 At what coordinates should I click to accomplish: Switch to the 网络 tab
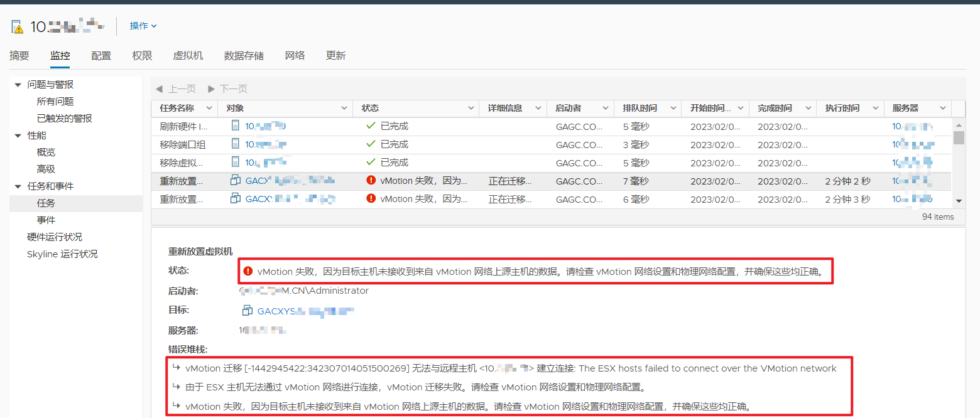coord(295,55)
